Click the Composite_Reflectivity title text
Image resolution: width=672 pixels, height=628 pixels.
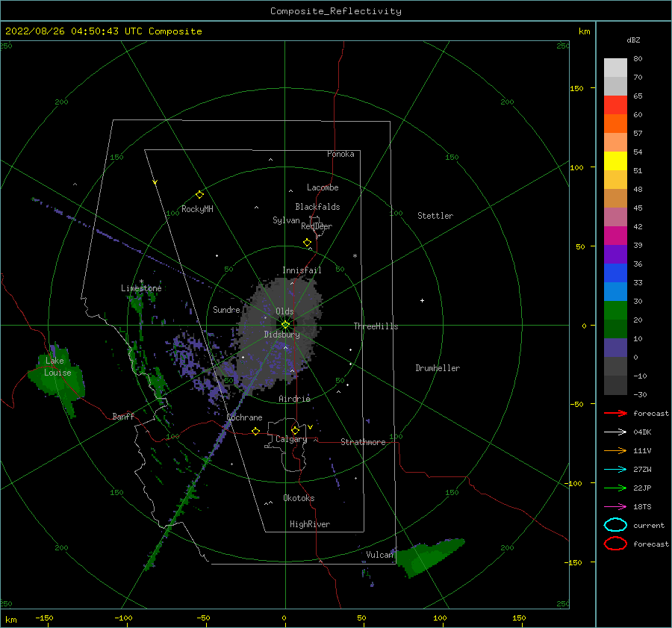[336, 11]
